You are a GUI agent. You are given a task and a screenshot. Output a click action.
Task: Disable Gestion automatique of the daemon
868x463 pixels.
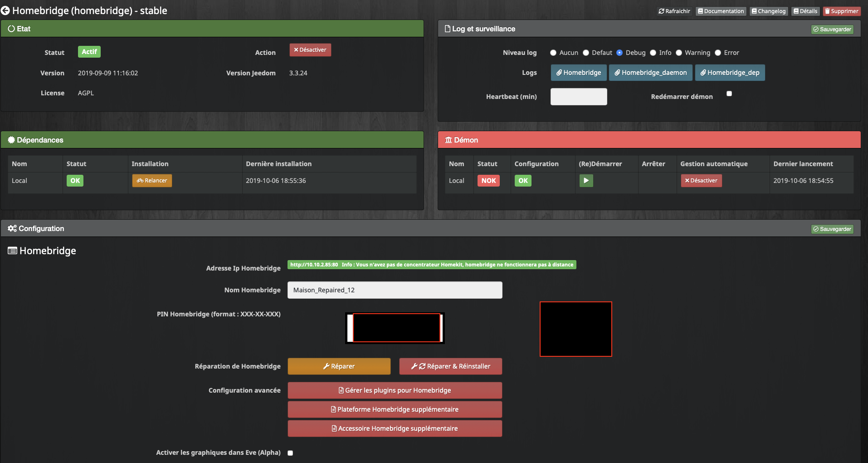coord(701,181)
